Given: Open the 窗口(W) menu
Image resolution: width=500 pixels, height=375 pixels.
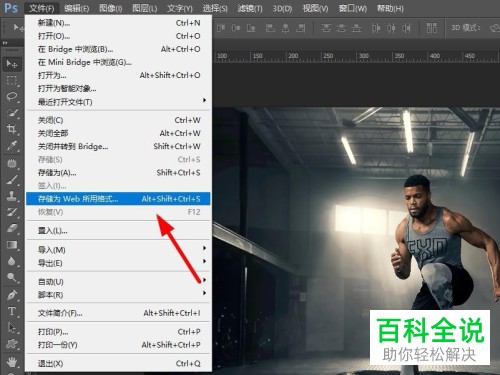Looking at the screenshot, I should tap(352, 8).
